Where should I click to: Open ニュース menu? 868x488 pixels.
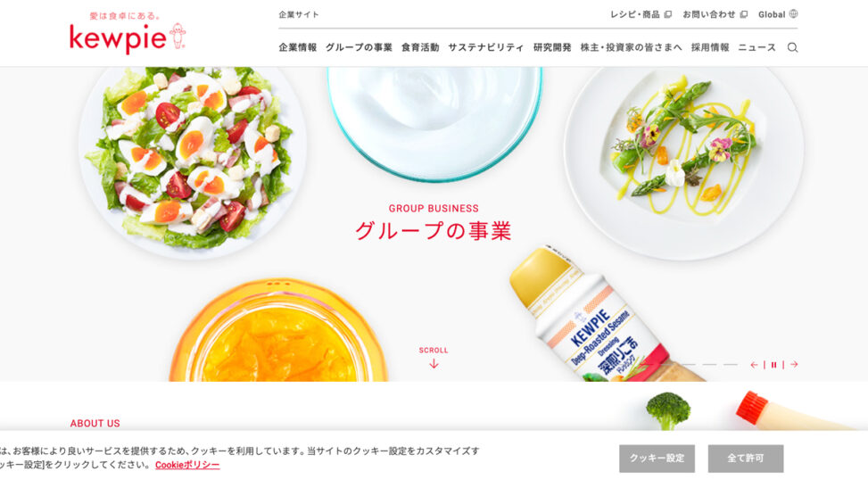[x=756, y=47]
